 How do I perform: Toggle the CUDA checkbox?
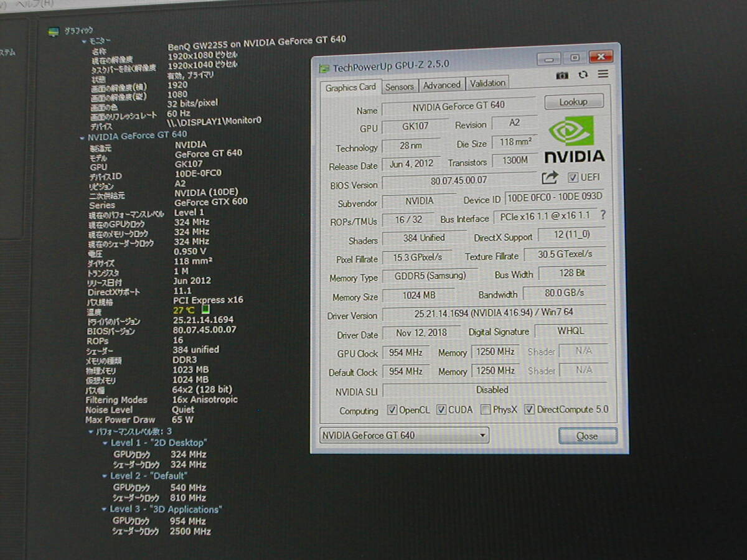pyautogui.click(x=441, y=409)
